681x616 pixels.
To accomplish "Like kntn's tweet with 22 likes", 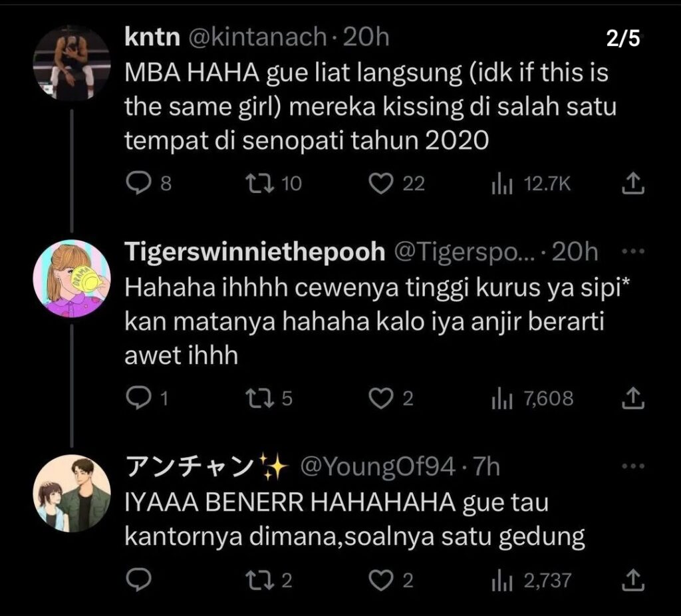I will coord(381,183).
